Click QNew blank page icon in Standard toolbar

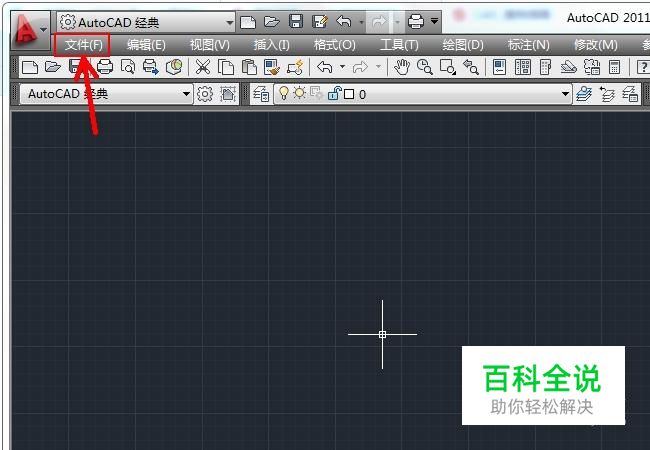click(x=30, y=67)
